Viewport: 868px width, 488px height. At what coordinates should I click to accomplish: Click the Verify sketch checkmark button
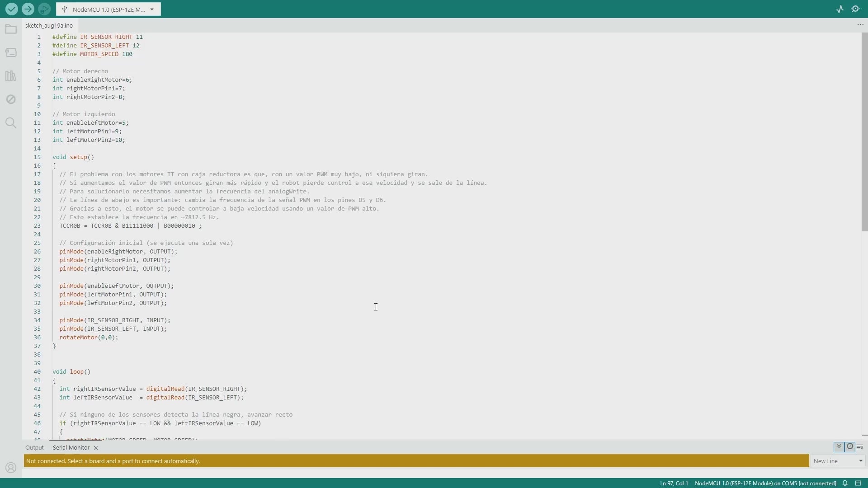tap(11, 9)
